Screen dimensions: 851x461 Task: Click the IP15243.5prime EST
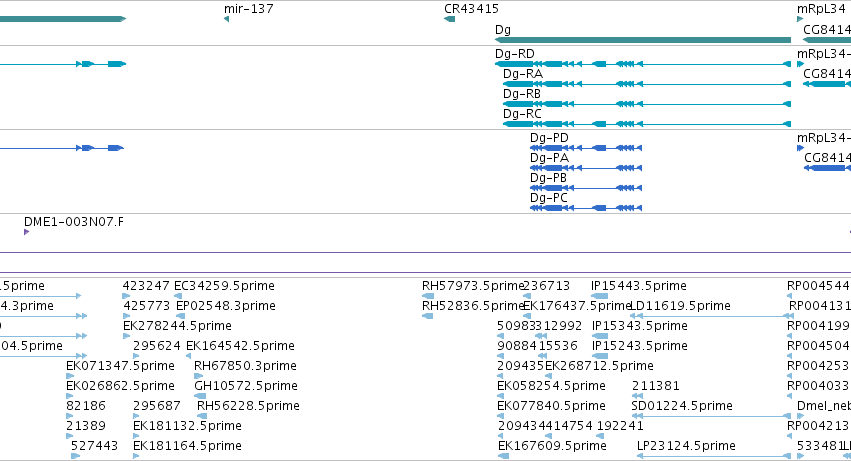(x=600, y=356)
